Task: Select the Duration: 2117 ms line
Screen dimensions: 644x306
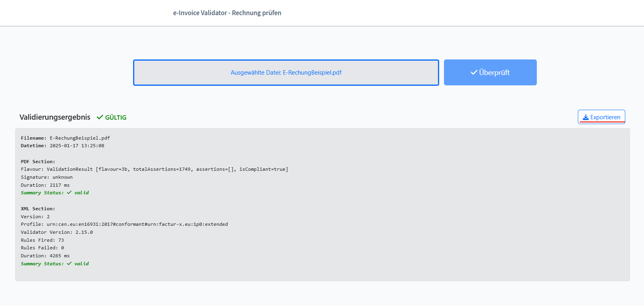Action: [45, 185]
